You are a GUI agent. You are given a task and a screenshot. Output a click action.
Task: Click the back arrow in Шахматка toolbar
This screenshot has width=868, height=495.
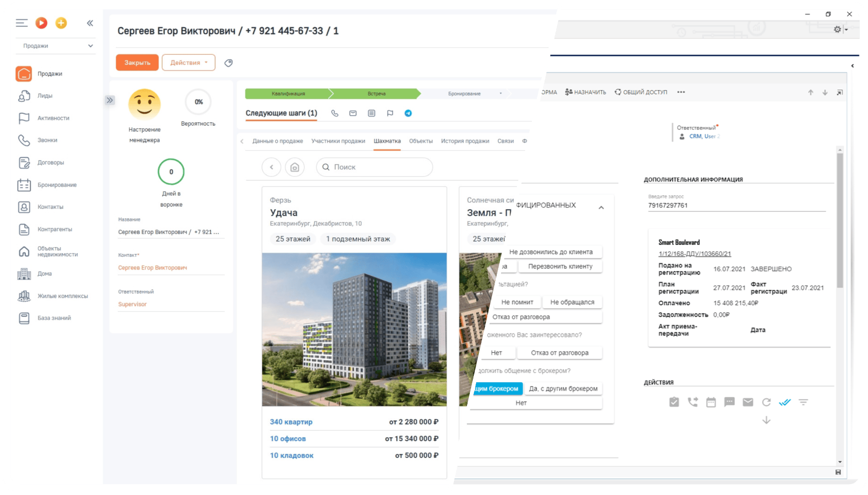[271, 167]
